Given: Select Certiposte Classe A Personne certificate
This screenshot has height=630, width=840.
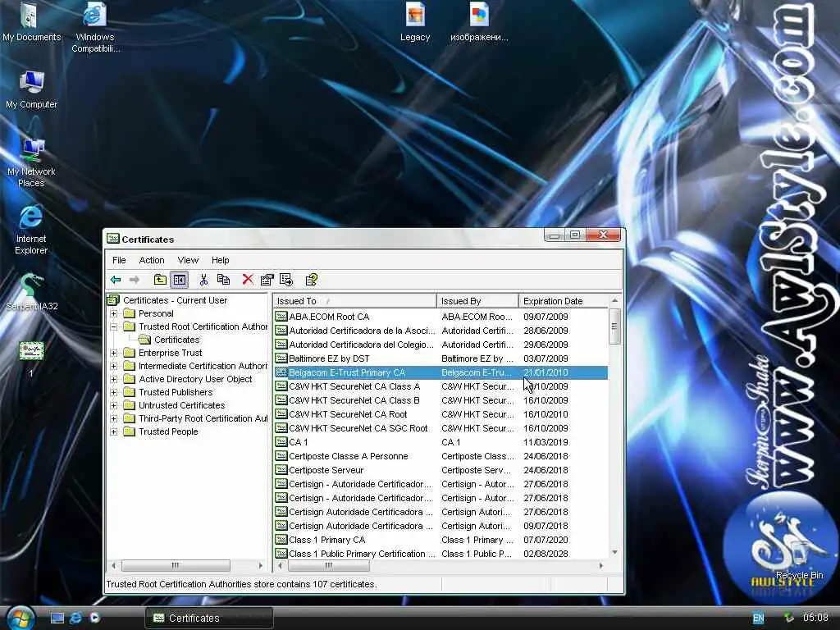Looking at the screenshot, I should tap(441, 456).
